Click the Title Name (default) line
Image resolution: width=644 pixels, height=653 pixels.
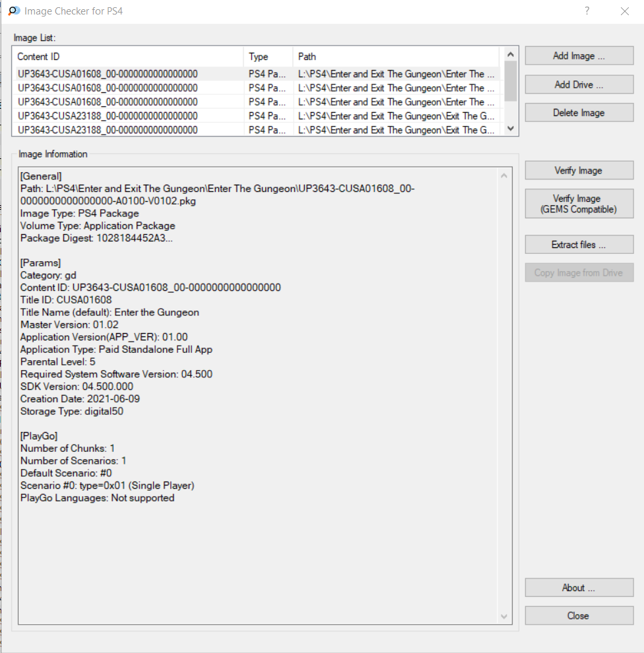(x=110, y=313)
